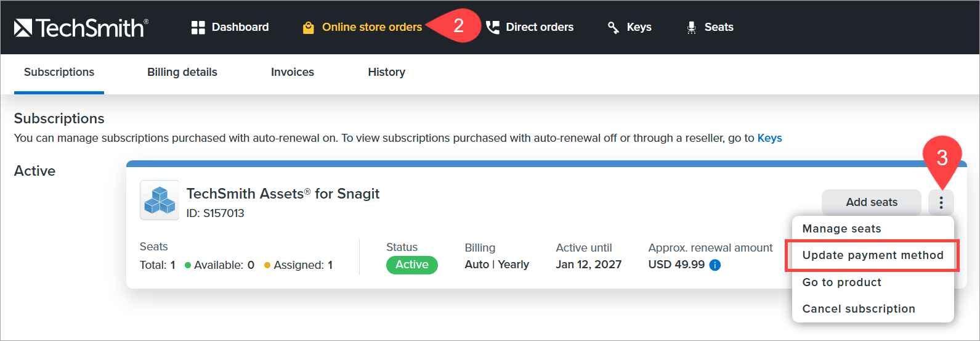Click the Keys key icon

pyautogui.click(x=614, y=27)
